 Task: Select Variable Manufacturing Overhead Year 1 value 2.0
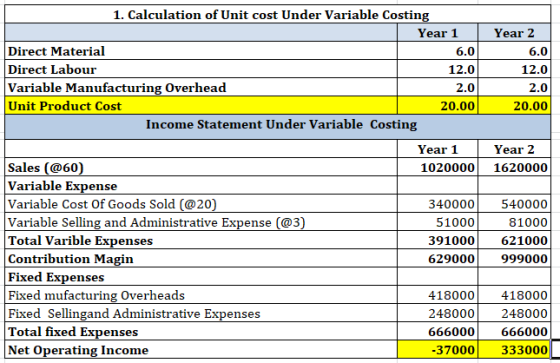(x=438, y=88)
